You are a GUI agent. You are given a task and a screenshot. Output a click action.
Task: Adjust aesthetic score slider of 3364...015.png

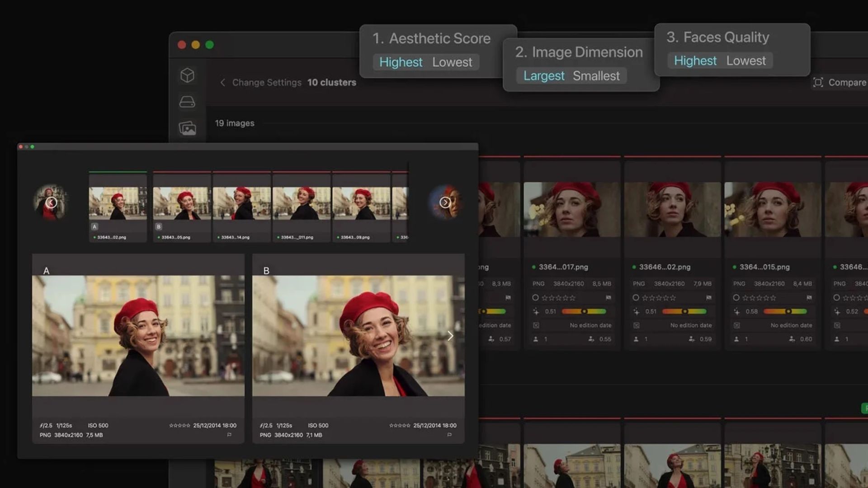[x=788, y=311]
